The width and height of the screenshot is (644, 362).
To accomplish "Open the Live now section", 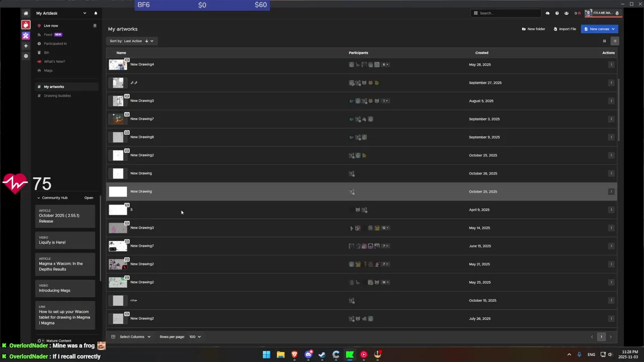I will click(51, 26).
